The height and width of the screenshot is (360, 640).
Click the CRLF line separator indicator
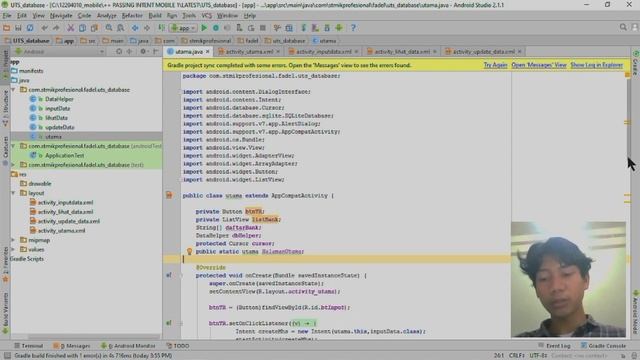click(x=517, y=356)
